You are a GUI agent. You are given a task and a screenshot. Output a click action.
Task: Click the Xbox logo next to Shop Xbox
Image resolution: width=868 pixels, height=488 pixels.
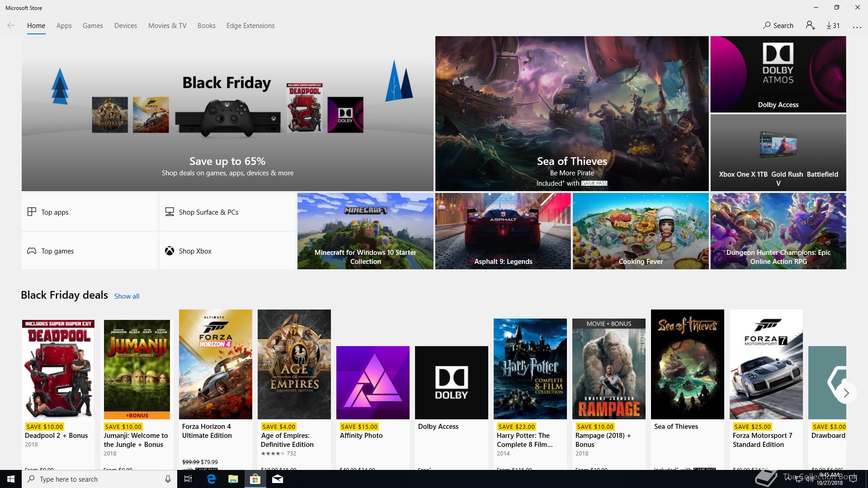pos(170,251)
